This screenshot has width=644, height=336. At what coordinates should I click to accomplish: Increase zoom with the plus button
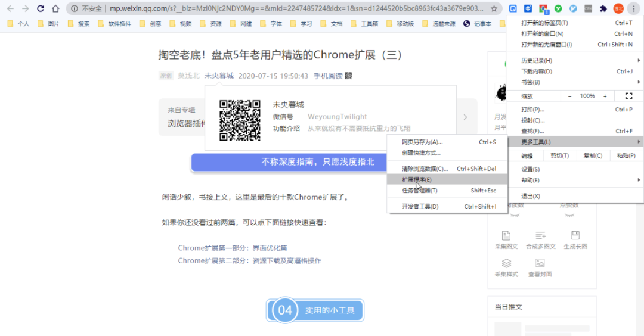[x=605, y=96]
